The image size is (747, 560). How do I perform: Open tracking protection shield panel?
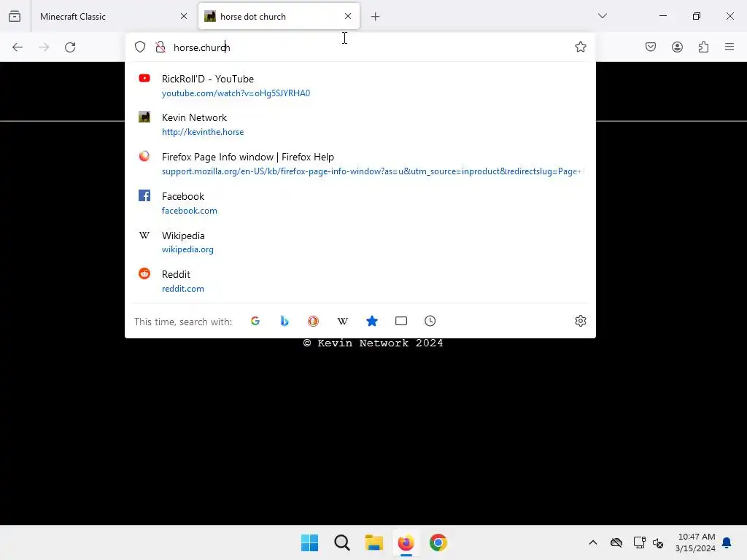tap(139, 47)
